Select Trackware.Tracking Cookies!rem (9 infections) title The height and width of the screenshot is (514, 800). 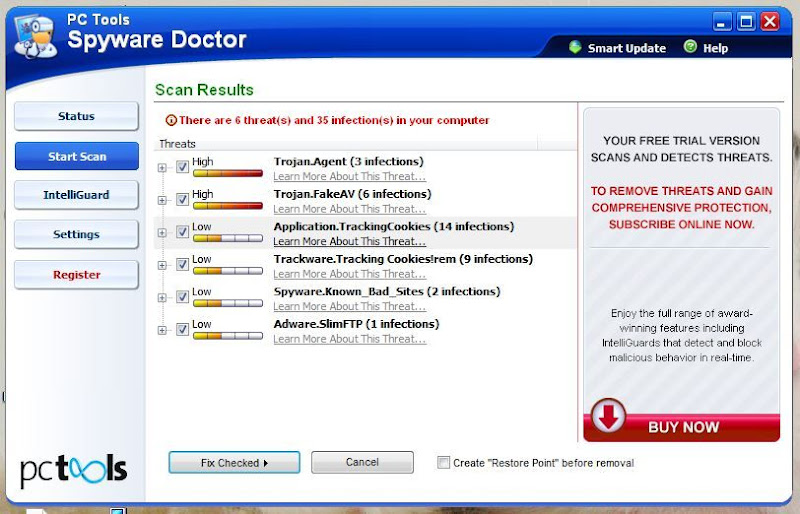point(403,259)
